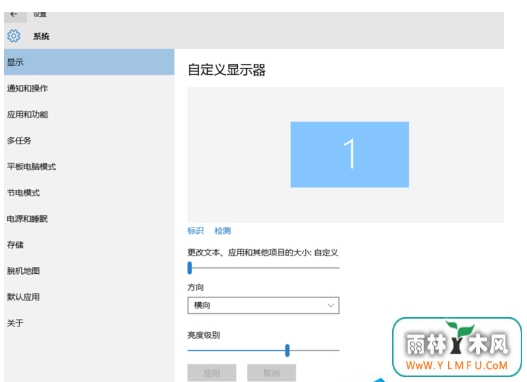
Task: Select the 显示 sidebar item
Action: (x=89, y=62)
